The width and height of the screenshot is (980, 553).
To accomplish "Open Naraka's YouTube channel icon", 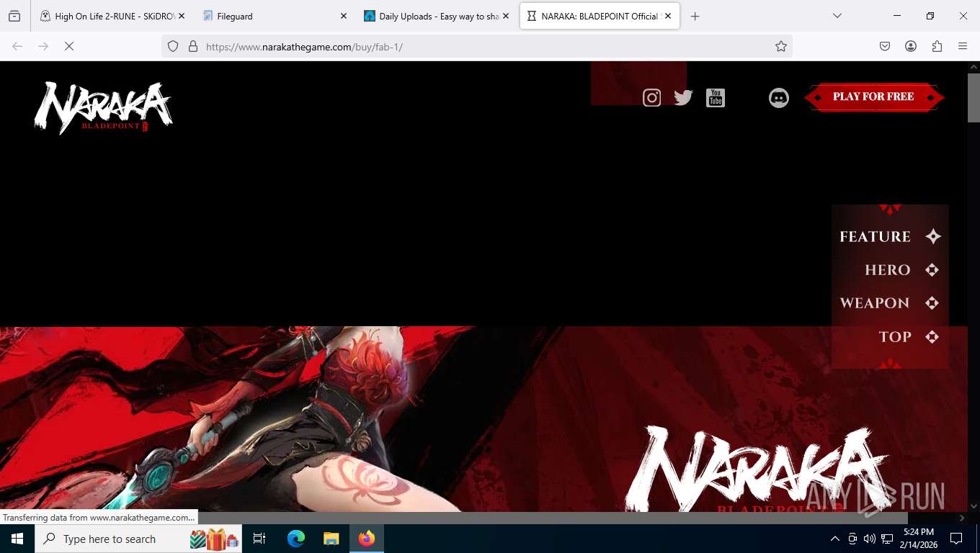I will (x=716, y=97).
